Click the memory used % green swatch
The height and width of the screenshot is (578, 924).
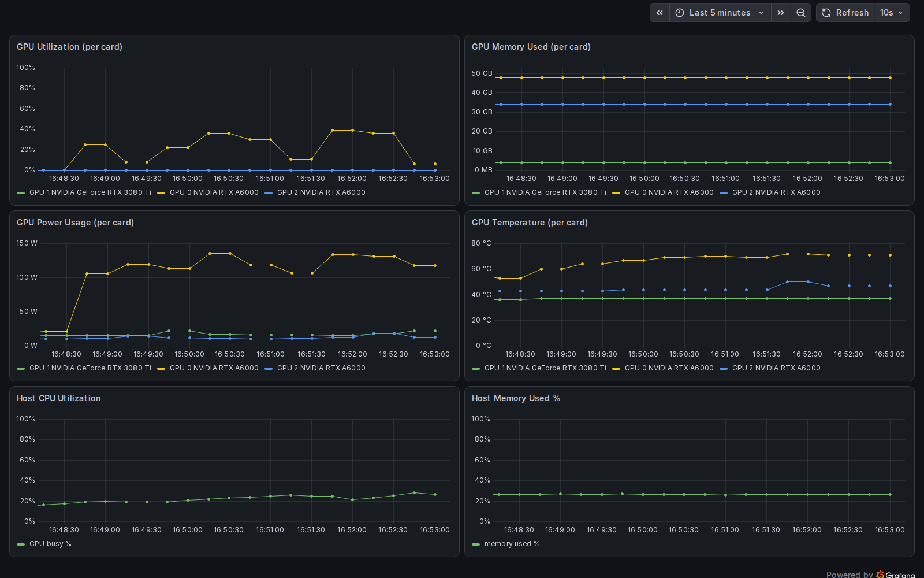click(x=476, y=544)
